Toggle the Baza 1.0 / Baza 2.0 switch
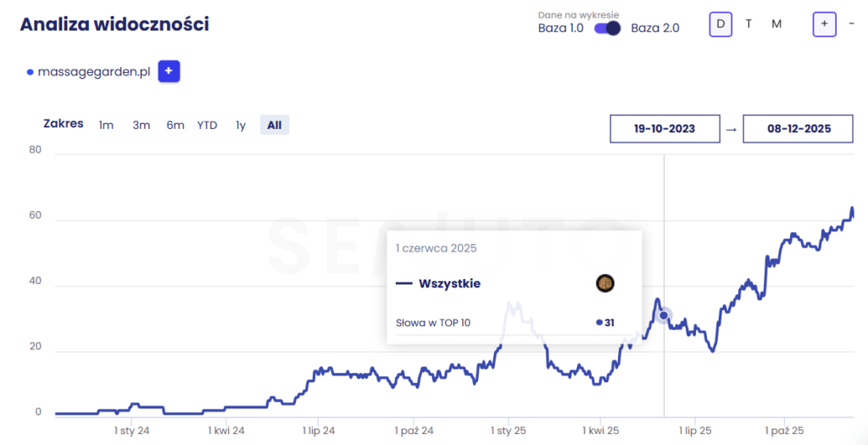 click(x=607, y=28)
